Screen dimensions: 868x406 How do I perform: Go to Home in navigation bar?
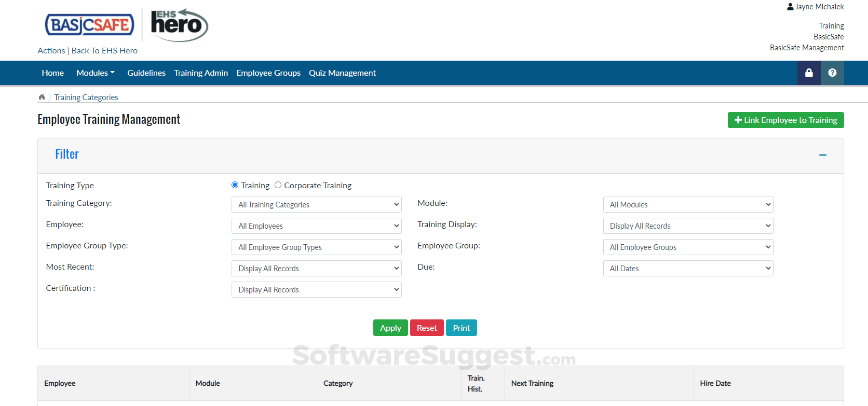pos(53,73)
